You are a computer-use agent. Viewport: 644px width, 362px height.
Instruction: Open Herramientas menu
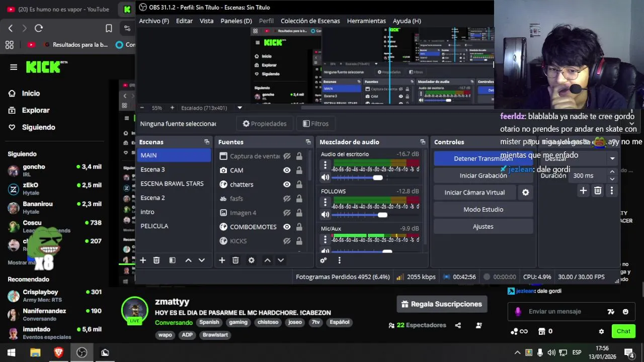(366, 21)
